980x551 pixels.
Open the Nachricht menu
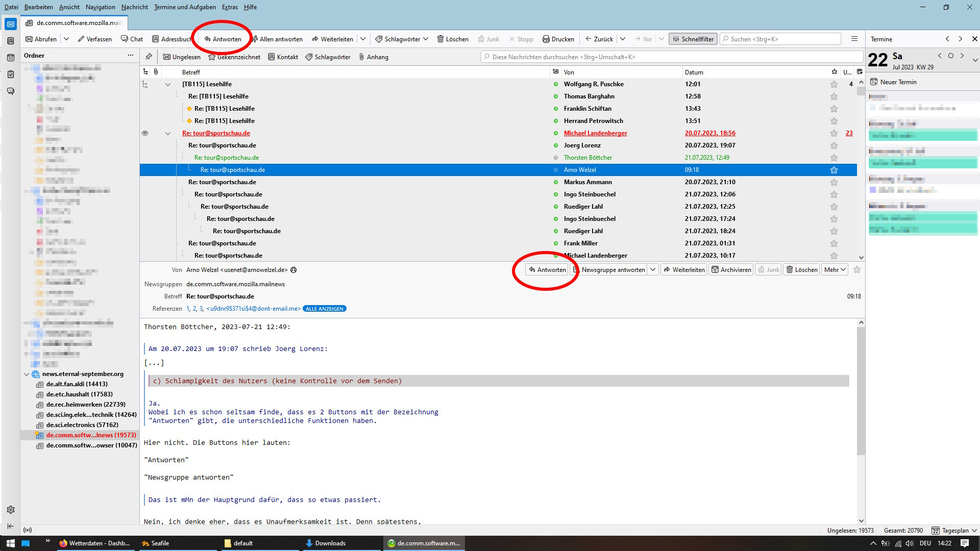coord(134,7)
